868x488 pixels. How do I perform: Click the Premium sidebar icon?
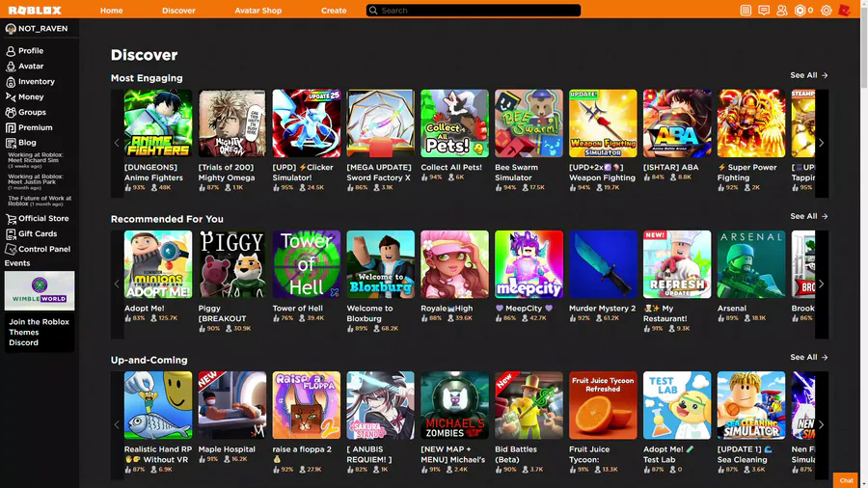coord(11,128)
